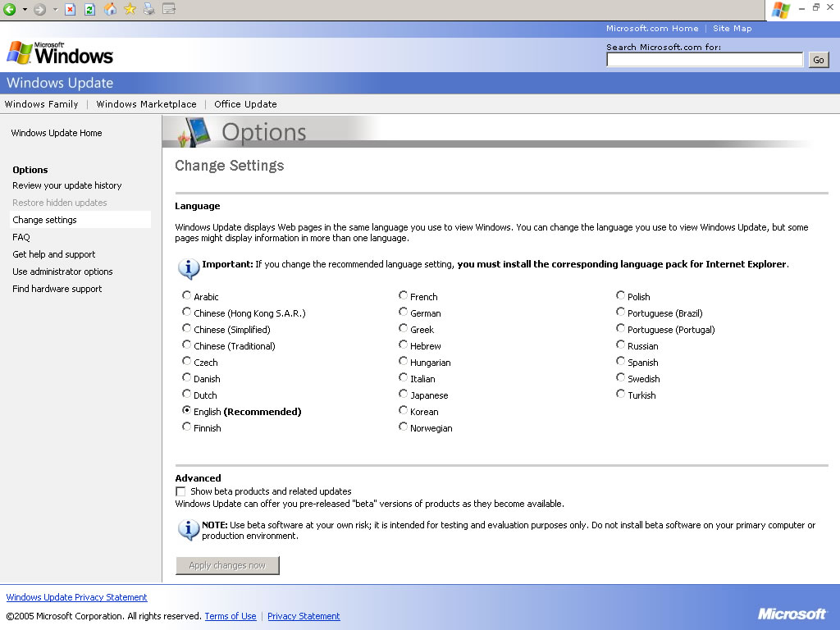This screenshot has width=840, height=630.
Task: Select the Russian radio button
Action: coord(620,345)
